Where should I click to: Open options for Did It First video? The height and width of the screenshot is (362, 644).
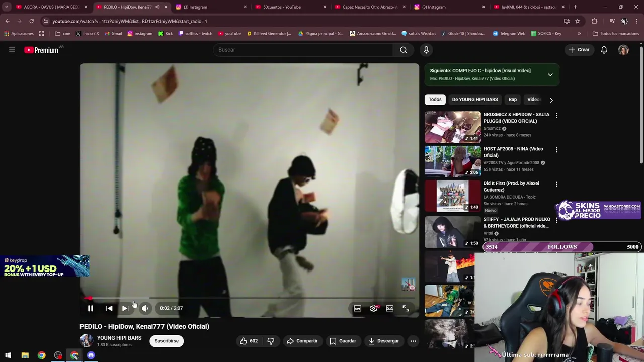tap(556, 184)
